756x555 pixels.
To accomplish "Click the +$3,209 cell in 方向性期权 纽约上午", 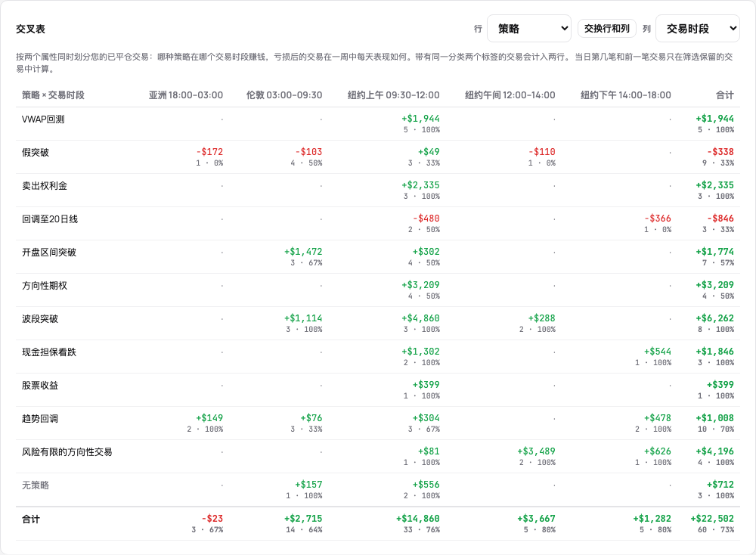I will pos(420,285).
